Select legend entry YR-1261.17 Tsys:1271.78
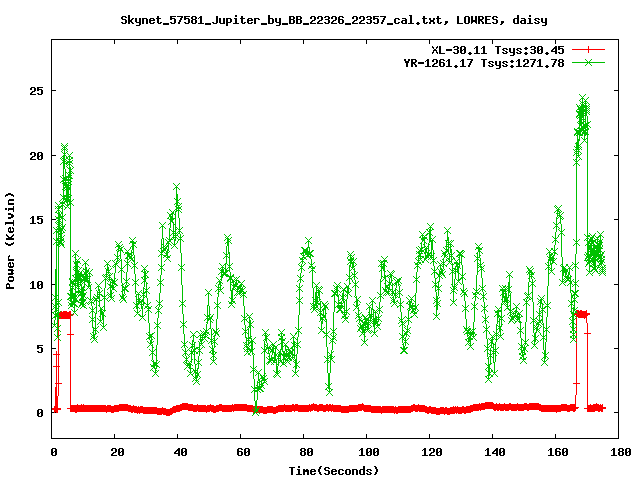Image resolution: width=640 pixels, height=480 pixels. click(484, 63)
